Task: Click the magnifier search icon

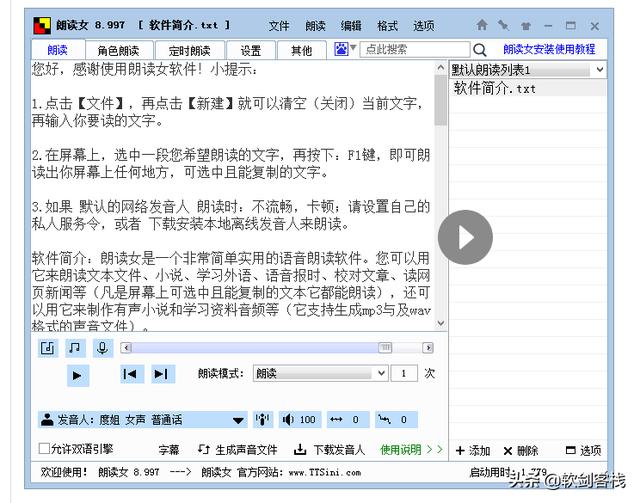Action: [x=480, y=50]
